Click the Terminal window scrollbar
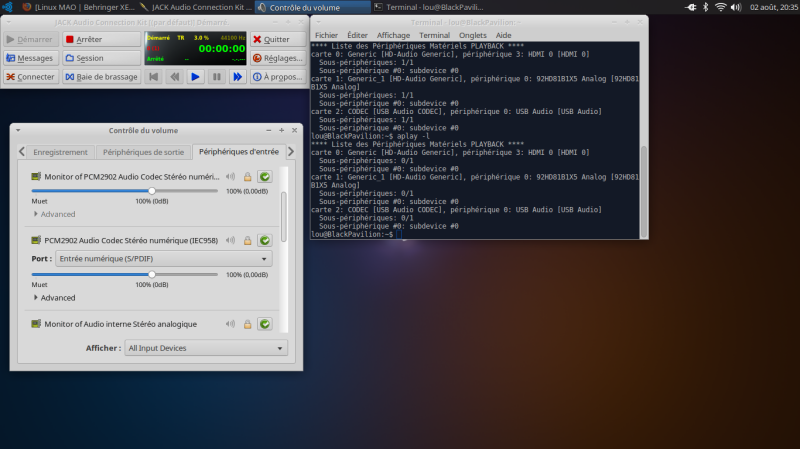Viewport: 800px width, 449px height. pyautogui.click(x=644, y=191)
